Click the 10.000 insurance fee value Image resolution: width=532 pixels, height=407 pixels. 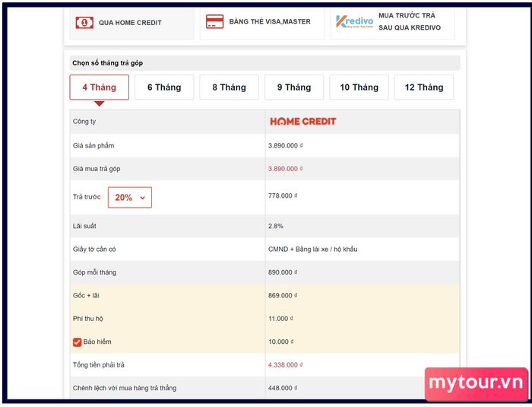point(280,342)
